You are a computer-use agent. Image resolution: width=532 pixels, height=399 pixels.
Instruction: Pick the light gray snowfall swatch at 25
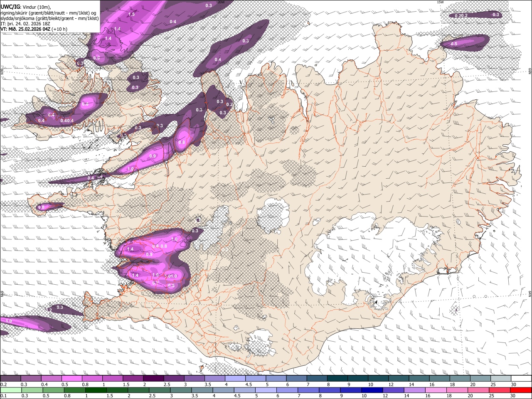pos(501,378)
